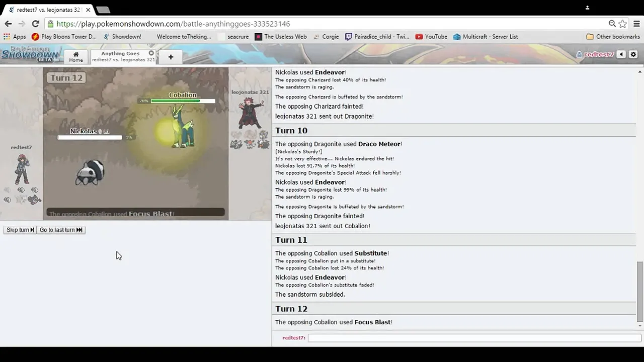Click the address bar URL
The height and width of the screenshot is (362, 644).
click(173, 24)
